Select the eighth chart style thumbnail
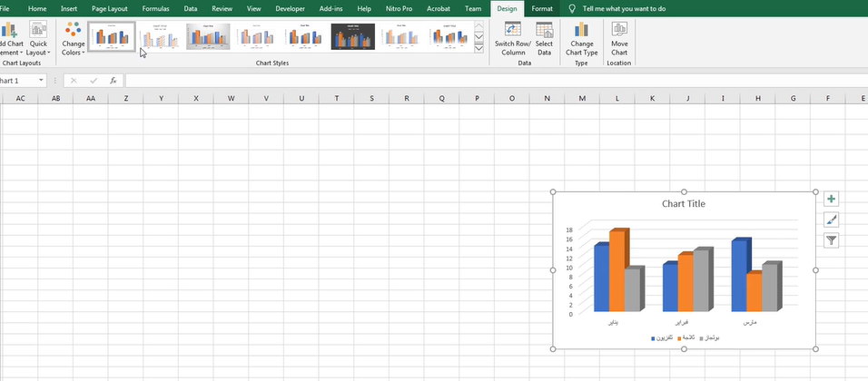 pyautogui.click(x=449, y=36)
